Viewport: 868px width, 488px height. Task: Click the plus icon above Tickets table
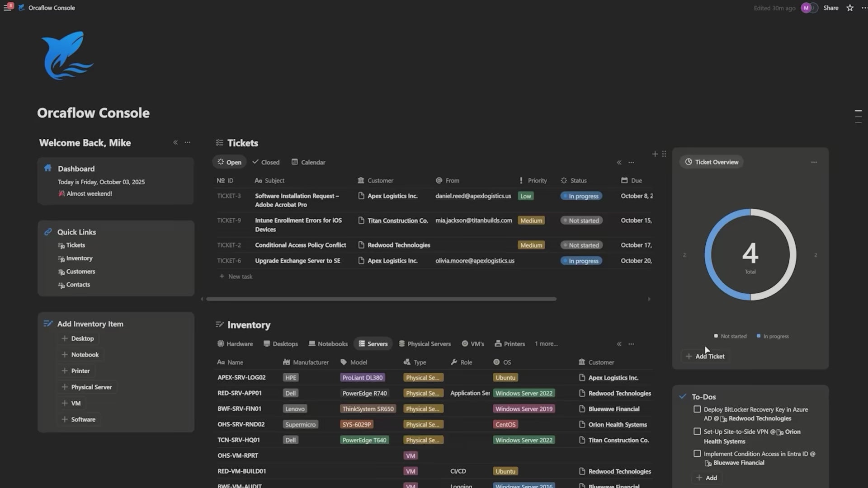coord(655,154)
